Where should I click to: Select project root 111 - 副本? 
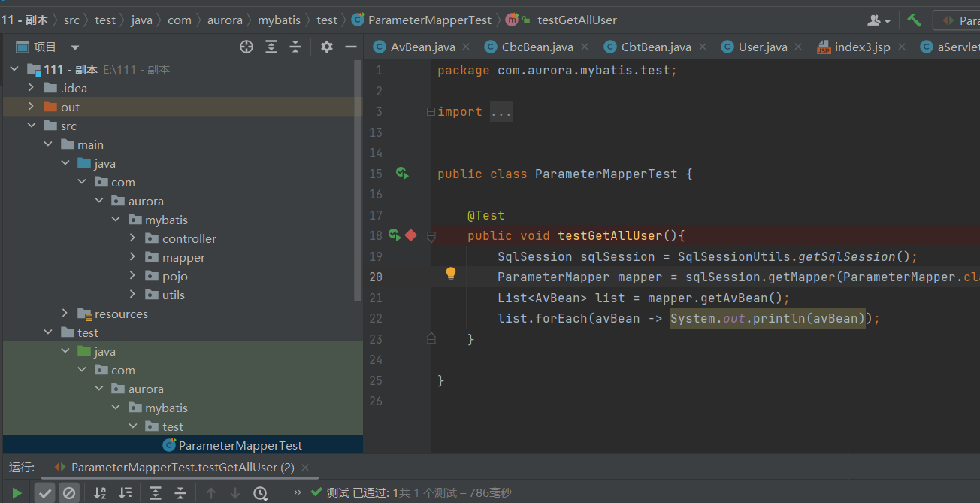(182, 69)
